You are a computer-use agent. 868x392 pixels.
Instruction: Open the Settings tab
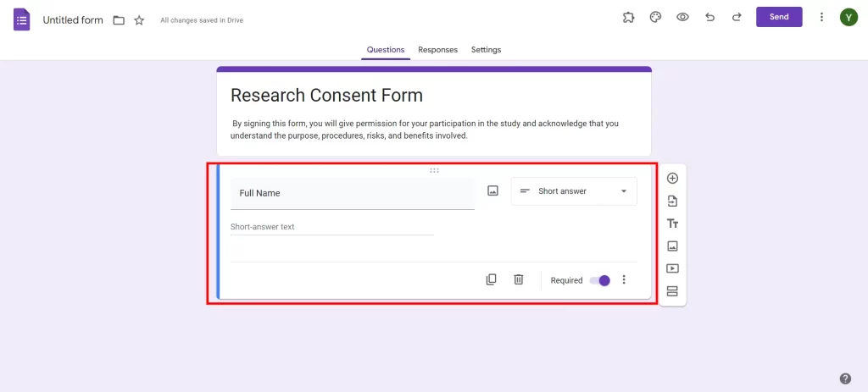(x=486, y=50)
